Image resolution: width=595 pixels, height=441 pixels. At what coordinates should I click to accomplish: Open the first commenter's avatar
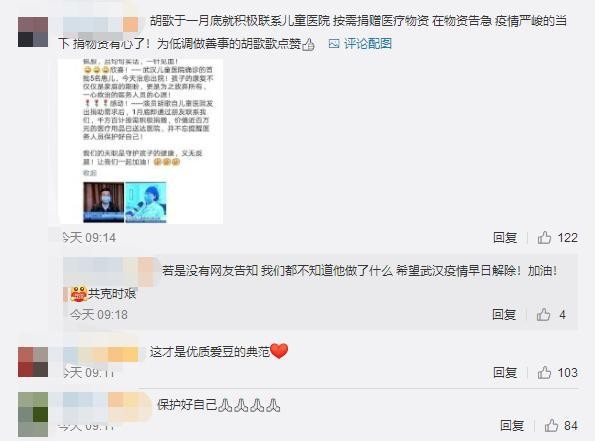coord(33,32)
